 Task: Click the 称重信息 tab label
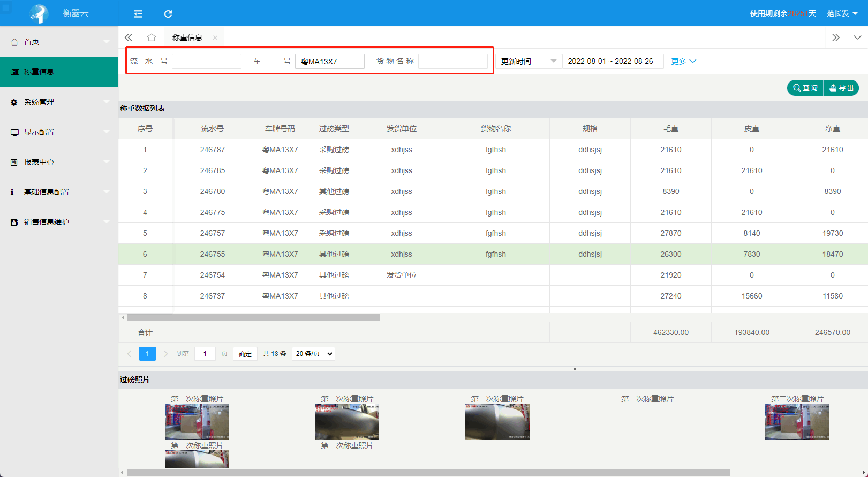[187, 38]
